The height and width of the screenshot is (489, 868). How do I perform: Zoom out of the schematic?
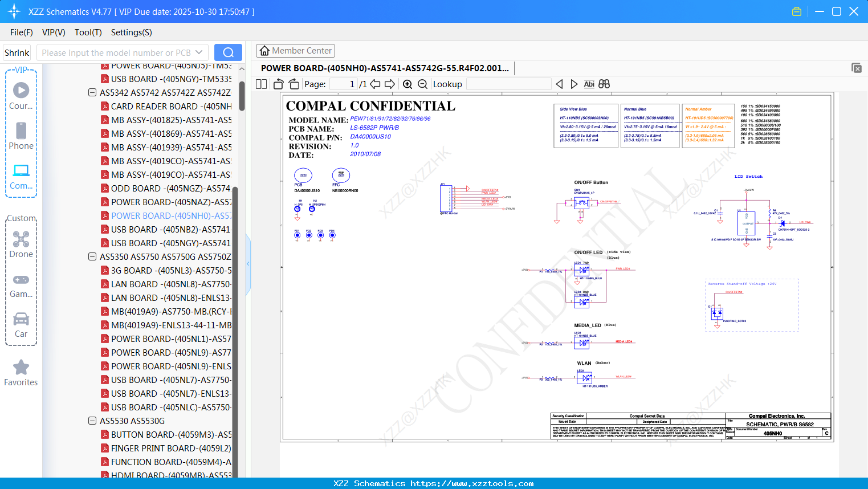(422, 84)
